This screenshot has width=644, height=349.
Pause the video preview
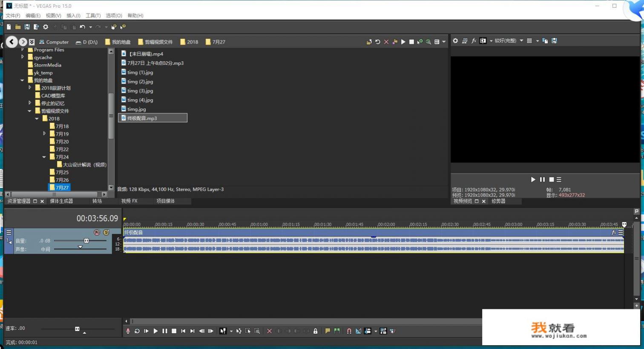coord(542,179)
